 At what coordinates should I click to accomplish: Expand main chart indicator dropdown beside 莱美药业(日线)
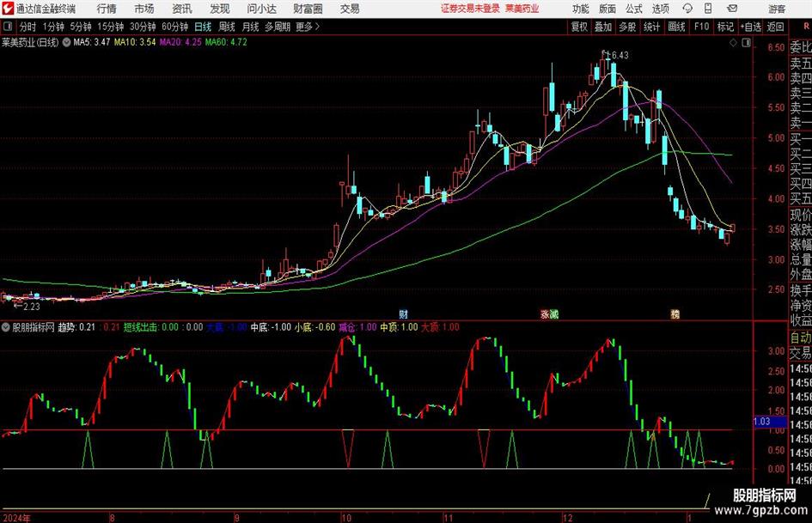point(66,42)
